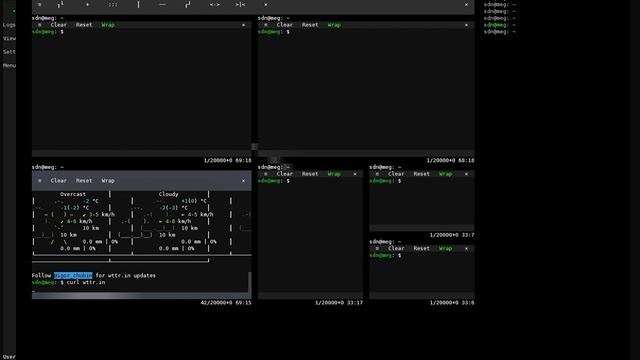This screenshot has height=360, width=640.
Task: Open the Menu item in left sidebar
Action: 9,65
